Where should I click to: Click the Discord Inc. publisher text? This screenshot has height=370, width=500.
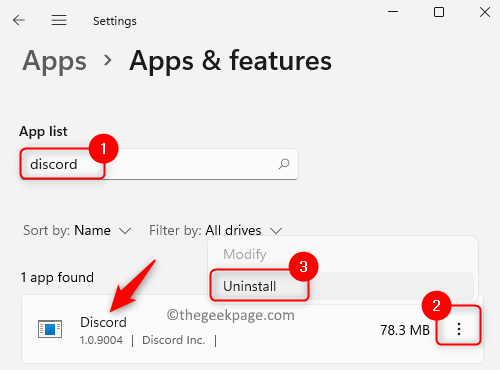coord(173,340)
